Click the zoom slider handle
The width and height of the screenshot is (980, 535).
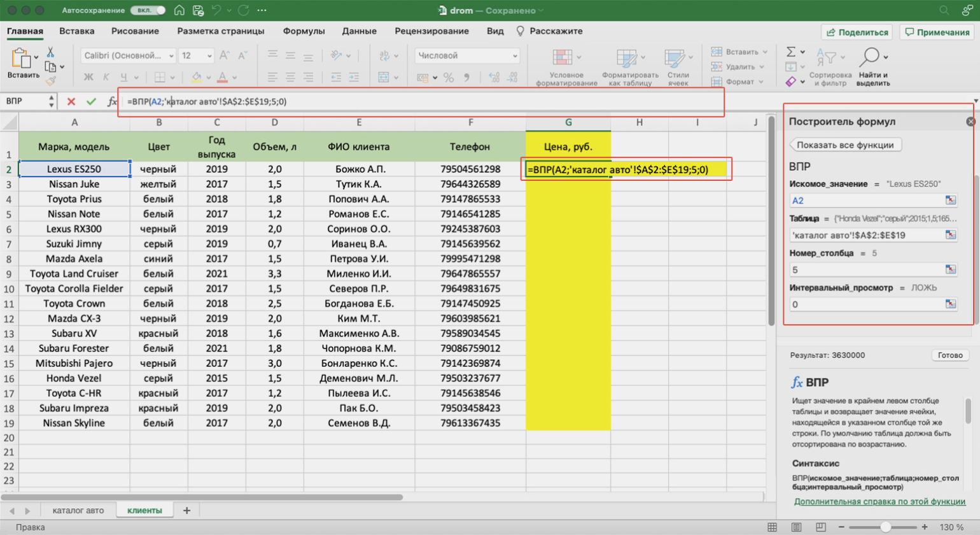(885, 527)
